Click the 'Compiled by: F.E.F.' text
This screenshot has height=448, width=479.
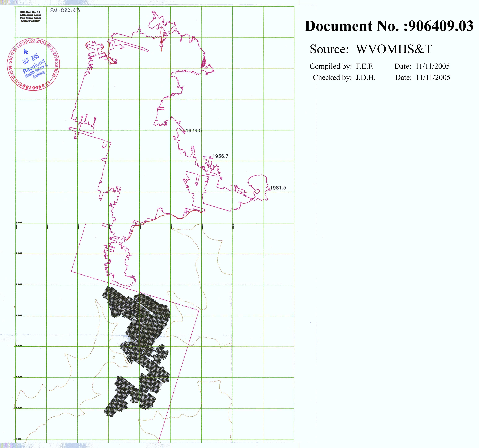[341, 66]
